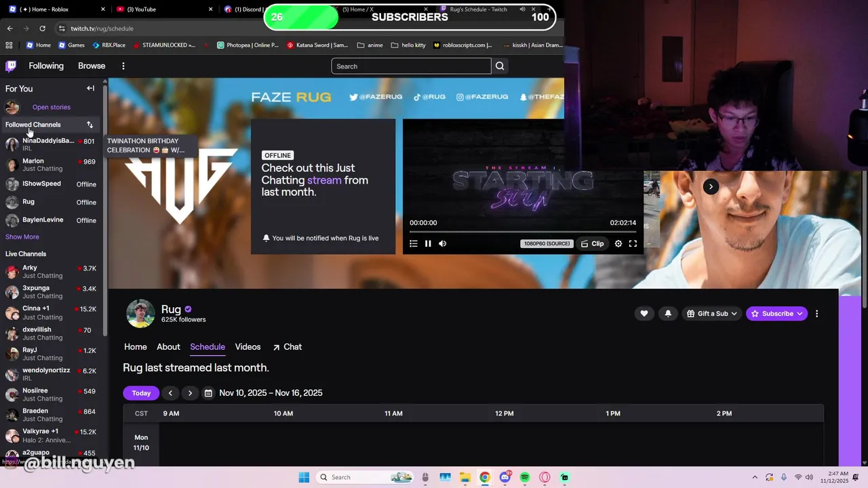
Task: Open the anime bookmarks folder
Action: [370, 45]
